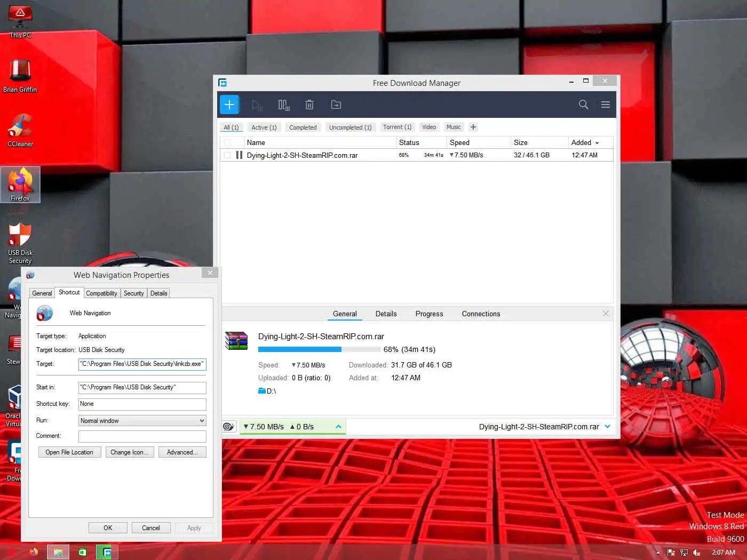Click the WinRAR archive icon in details panel

(x=236, y=341)
